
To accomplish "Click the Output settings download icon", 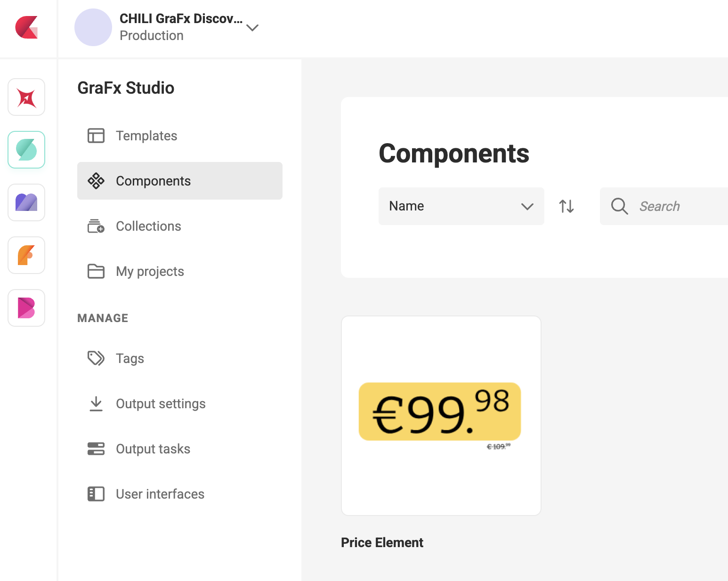I will pyautogui.click(x=96, y=403).
